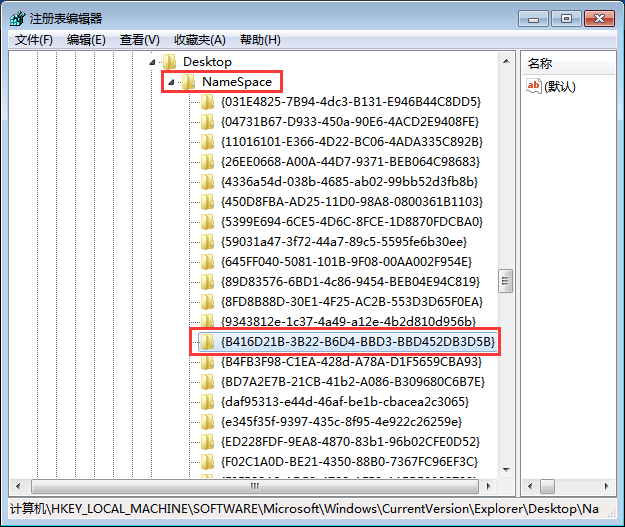Click tree pane horizontal scrollbar right arrow

(x=489, y=486)
